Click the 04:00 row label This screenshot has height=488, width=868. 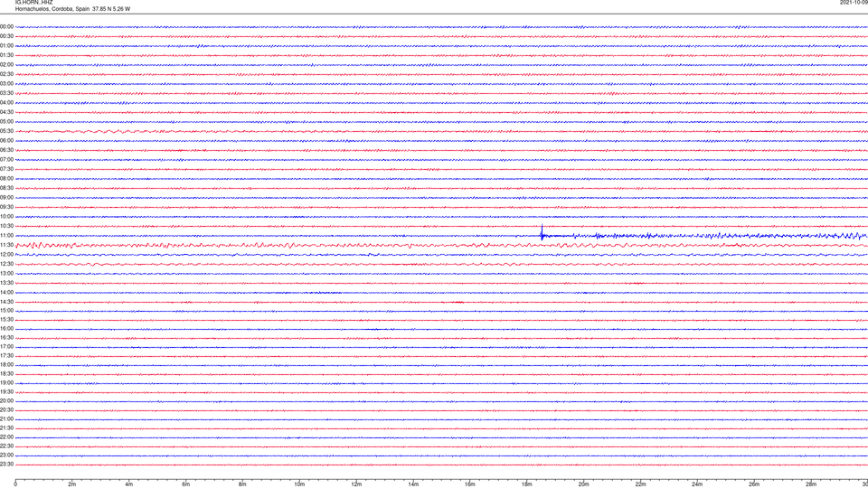[x=6, y=102]
